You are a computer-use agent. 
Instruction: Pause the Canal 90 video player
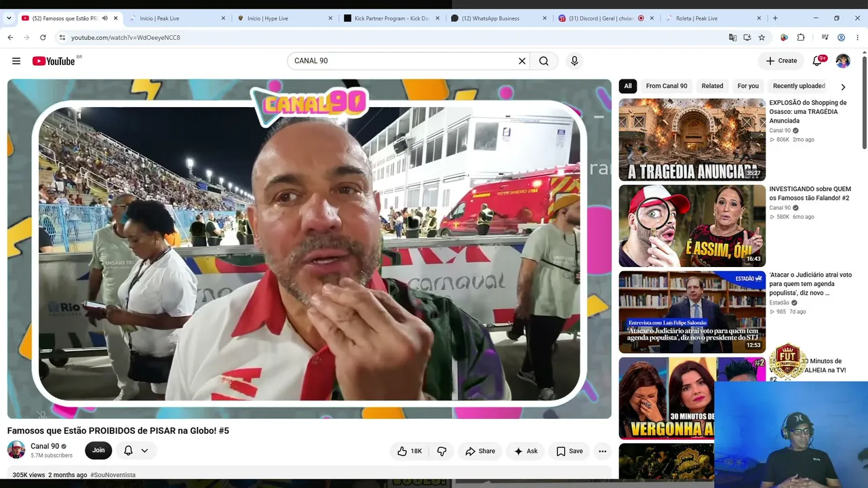coord(309,249)
